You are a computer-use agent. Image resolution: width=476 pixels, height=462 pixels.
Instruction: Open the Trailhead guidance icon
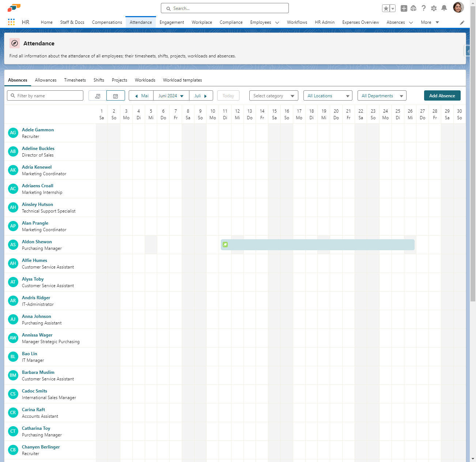pos(413,8)
